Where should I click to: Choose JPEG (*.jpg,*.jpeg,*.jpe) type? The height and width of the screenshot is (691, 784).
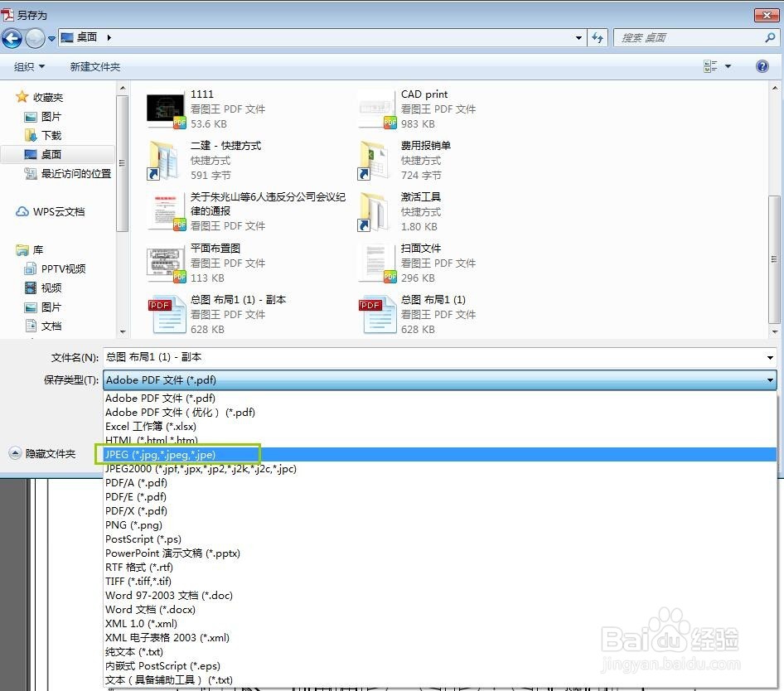coord(440,455)
